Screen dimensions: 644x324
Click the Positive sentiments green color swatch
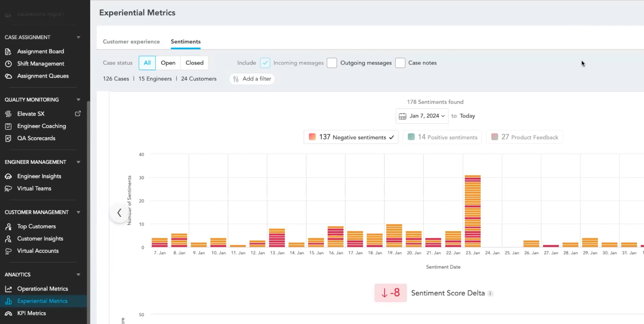click(411, 137)
